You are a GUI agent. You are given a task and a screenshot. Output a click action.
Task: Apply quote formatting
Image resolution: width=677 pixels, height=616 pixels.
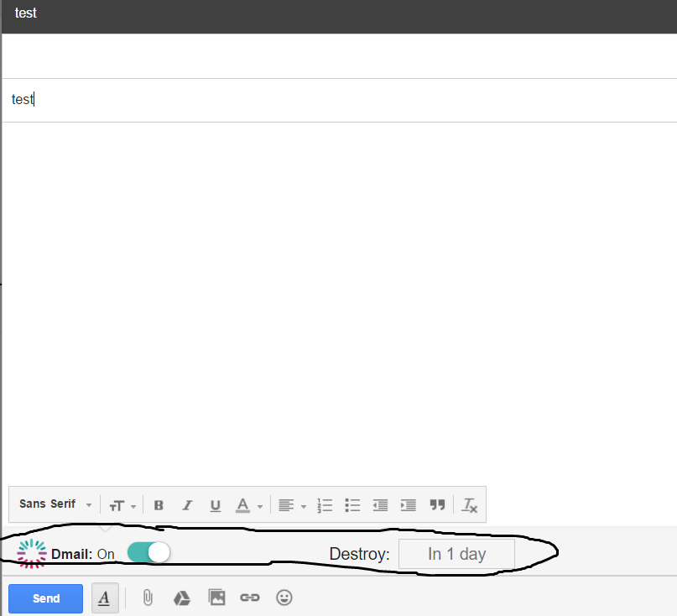click(437, 504)
